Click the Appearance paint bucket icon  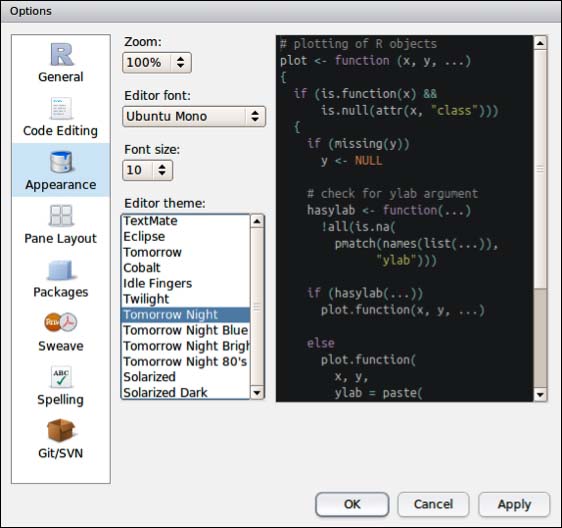tap(61, 162)
